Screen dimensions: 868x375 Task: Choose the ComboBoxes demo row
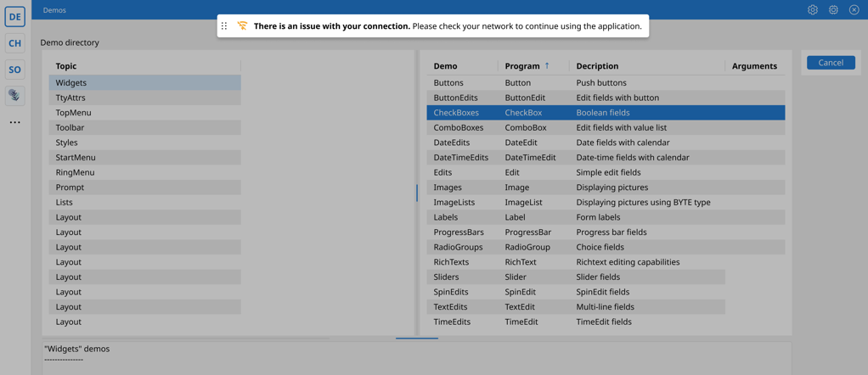(x=459, y=127)
